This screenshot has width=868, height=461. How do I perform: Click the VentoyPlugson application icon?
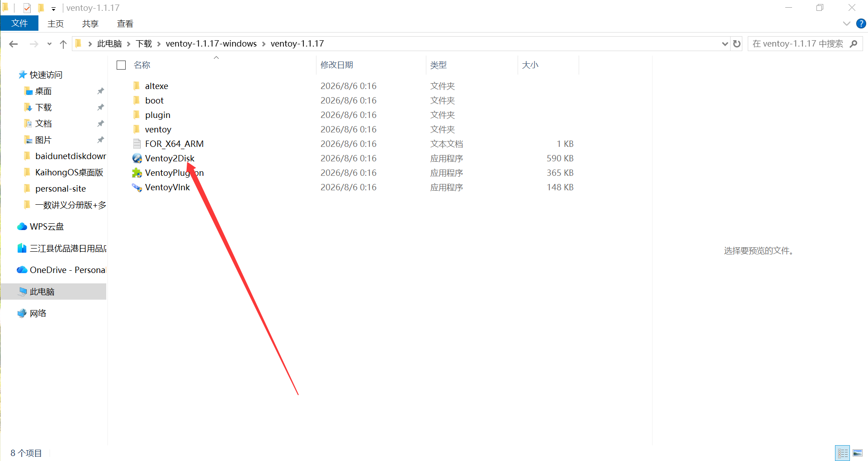(x=137, y=173)
